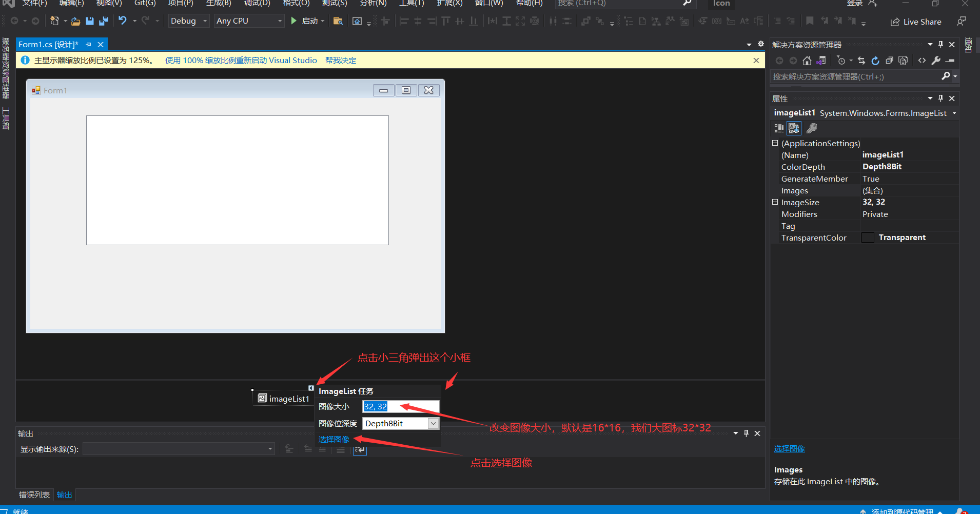The width and height of the screenshot is (980, 514).
Task: Open the Git(G) menu
Action: (x=145, y=4)
